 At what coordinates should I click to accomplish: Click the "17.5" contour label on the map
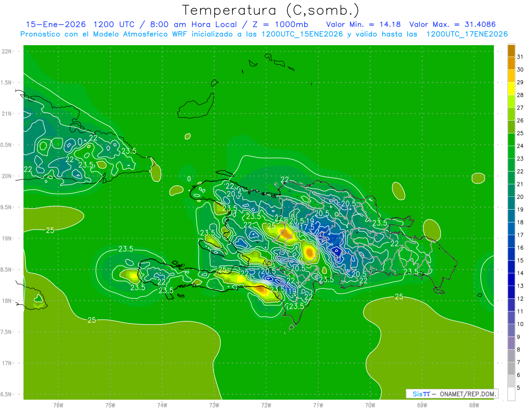pyautogui.click(x=307, y=227)
